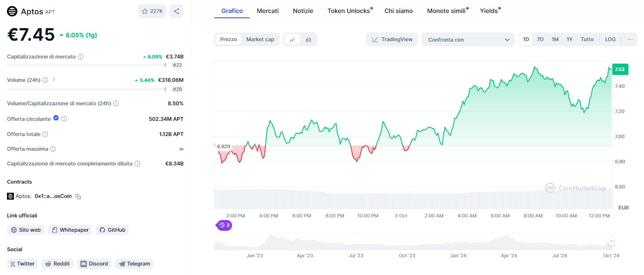Click the share icon next to Aptos

point(177,11)
